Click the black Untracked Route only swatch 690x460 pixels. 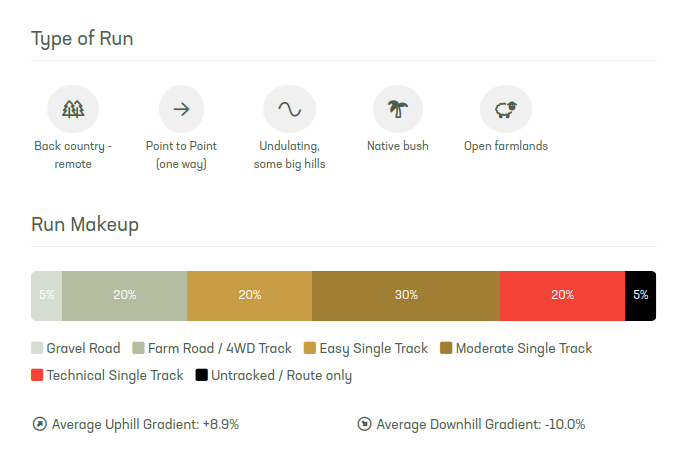(x=202, y=375)
